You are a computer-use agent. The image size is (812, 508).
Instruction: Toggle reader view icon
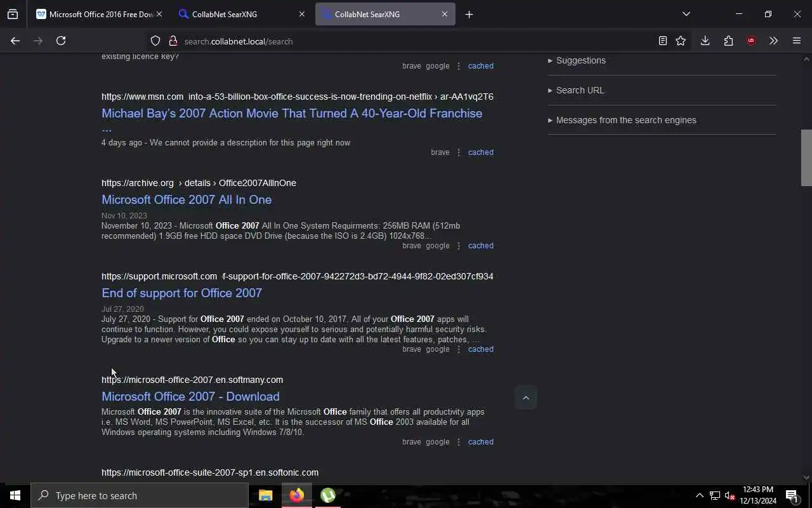tap(662, 41)
